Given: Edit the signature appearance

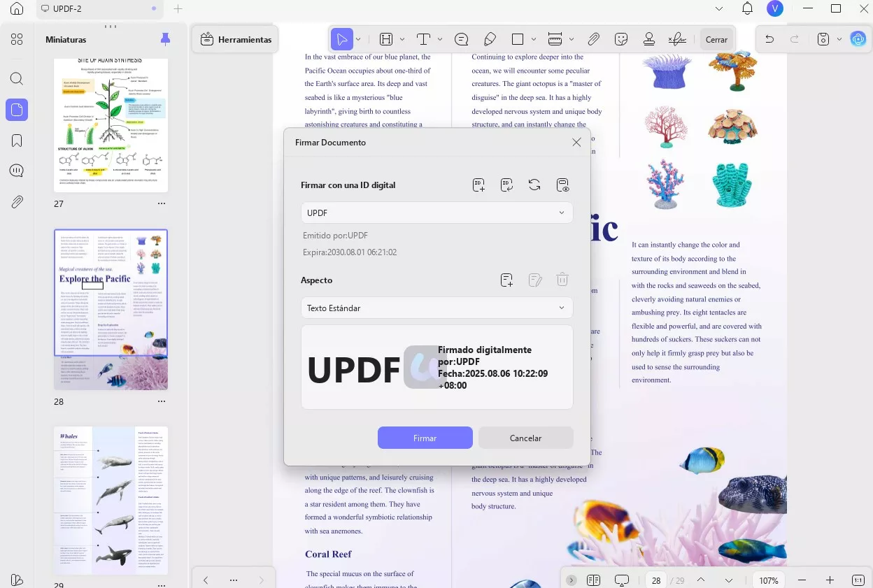Looking at the screenshot, I should (x=535, y=280).
